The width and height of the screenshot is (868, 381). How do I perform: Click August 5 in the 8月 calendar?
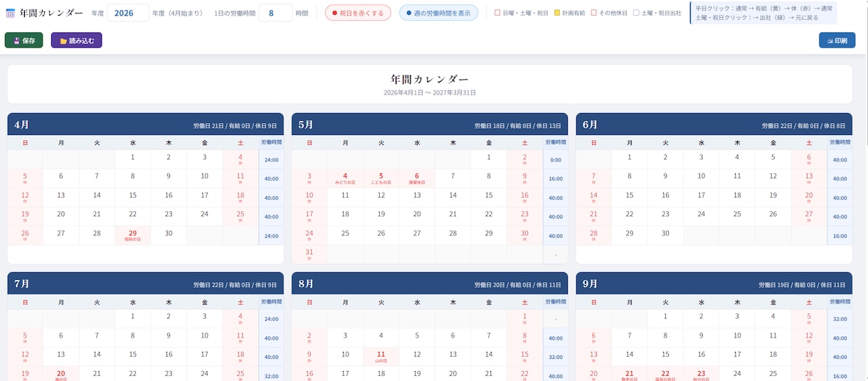click(x=417, y=337)
